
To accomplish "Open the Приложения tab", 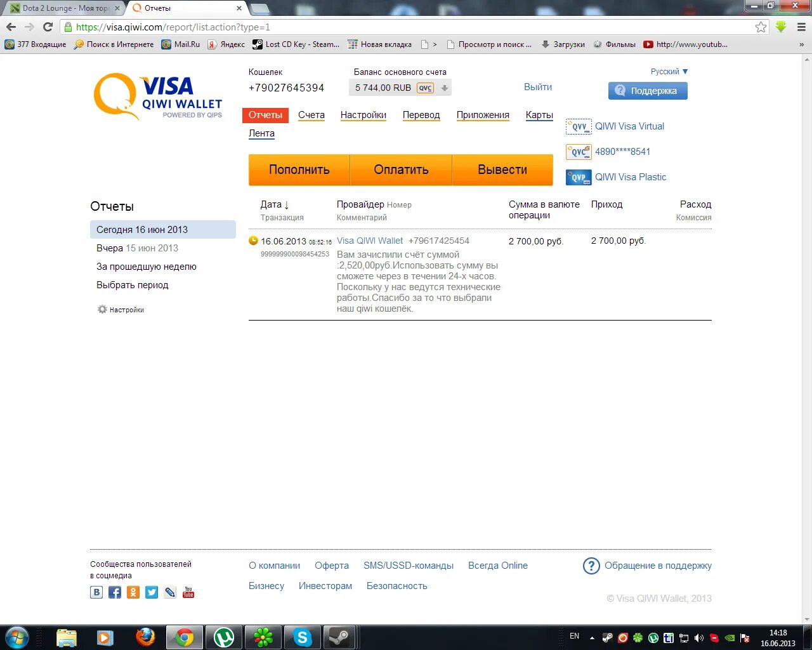I will tap(483, 115).
